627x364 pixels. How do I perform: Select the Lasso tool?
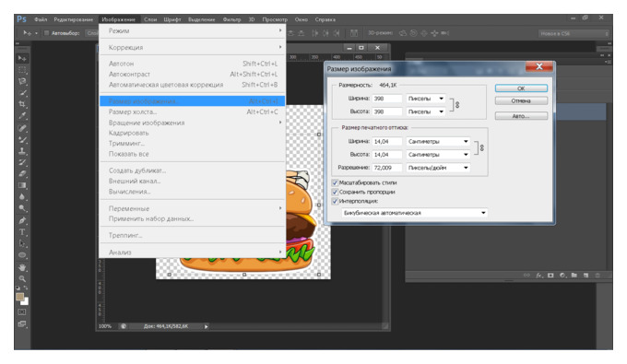point(22,81)
